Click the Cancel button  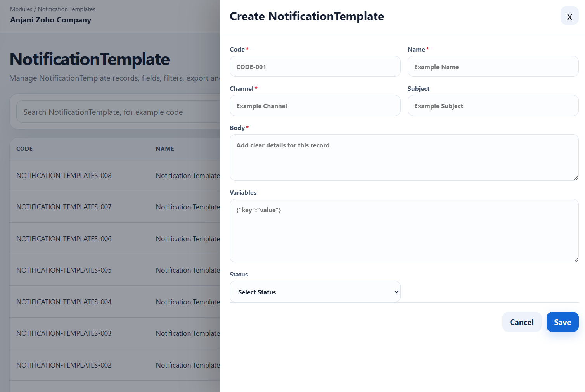coord(522,322)
